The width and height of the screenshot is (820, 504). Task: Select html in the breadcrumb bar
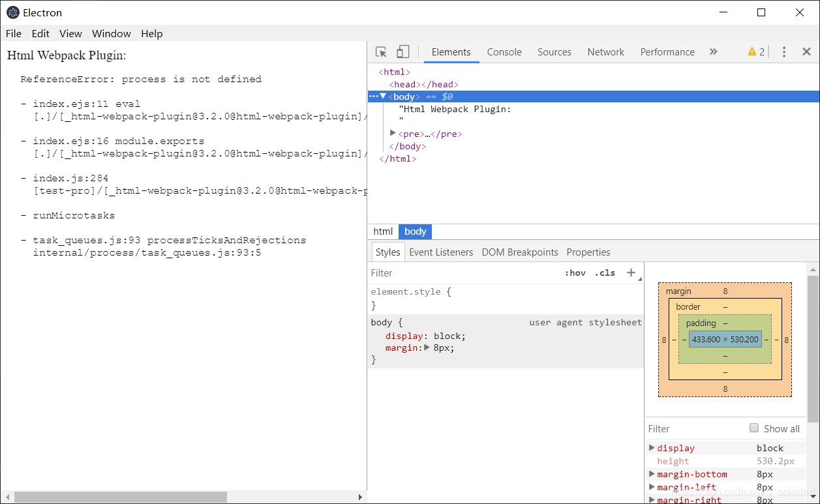[x=383, y=231]
